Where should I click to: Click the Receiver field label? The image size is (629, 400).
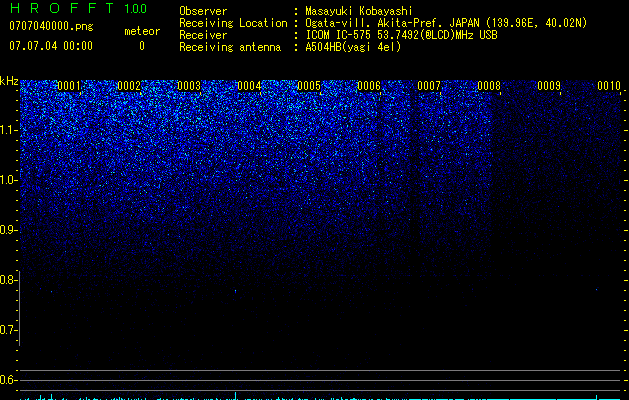click(x=203, y=35)
